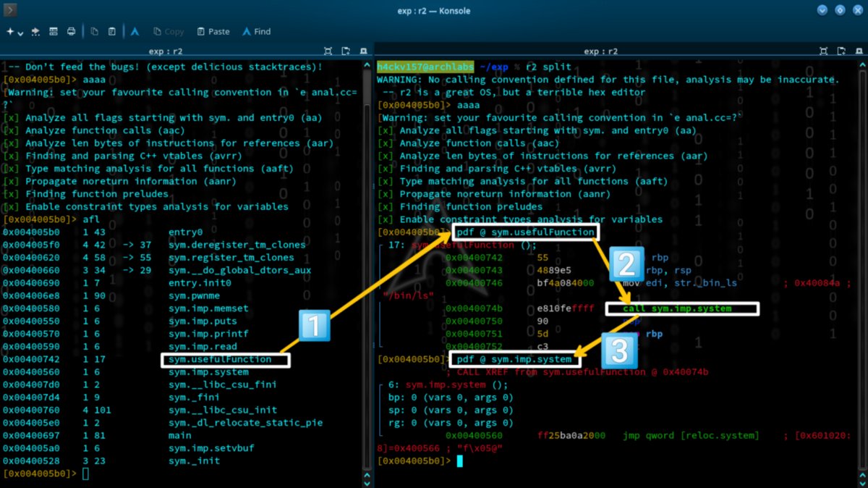Click the right pane 'exp : r2' title

[602, 51]
